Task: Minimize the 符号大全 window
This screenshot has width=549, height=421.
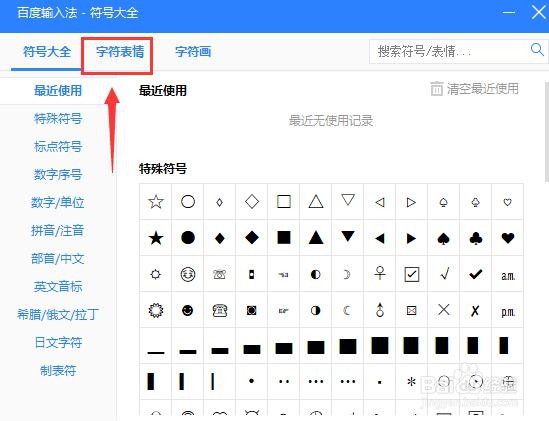Action: pos(508,13)
